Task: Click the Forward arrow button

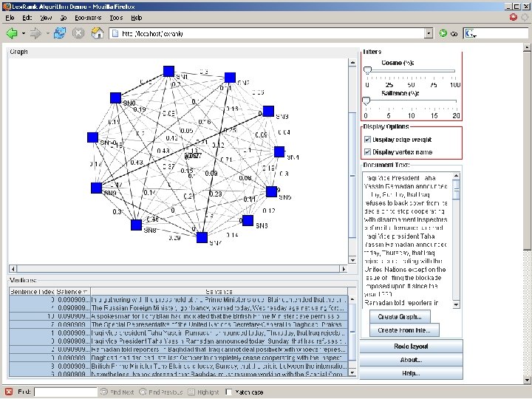Action: tap(35, 33)
